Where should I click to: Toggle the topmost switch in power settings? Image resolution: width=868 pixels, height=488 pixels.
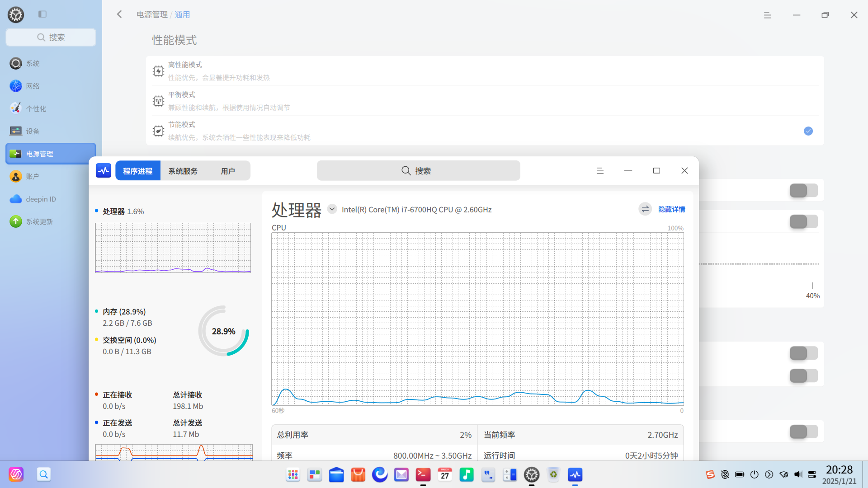pos(803,191)
